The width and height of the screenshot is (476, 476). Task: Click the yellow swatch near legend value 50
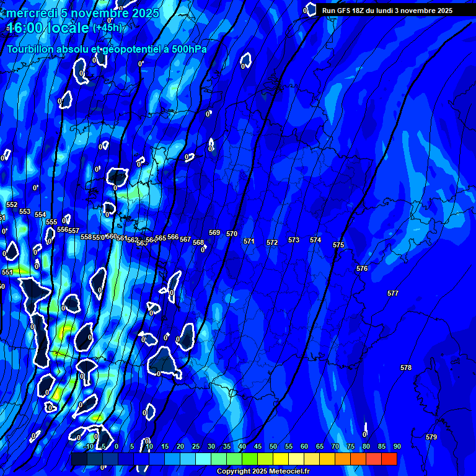pyautogui.click(x=281, y=459)
